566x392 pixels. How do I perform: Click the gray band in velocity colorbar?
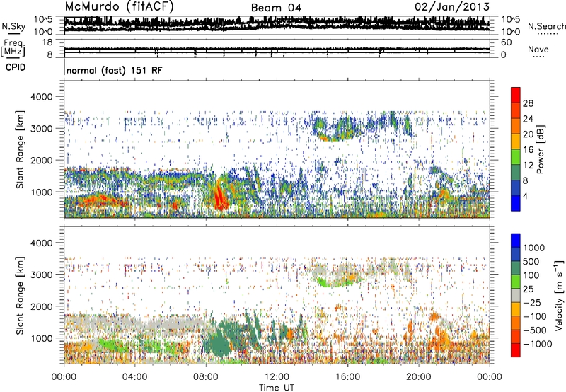coord(516,295)
